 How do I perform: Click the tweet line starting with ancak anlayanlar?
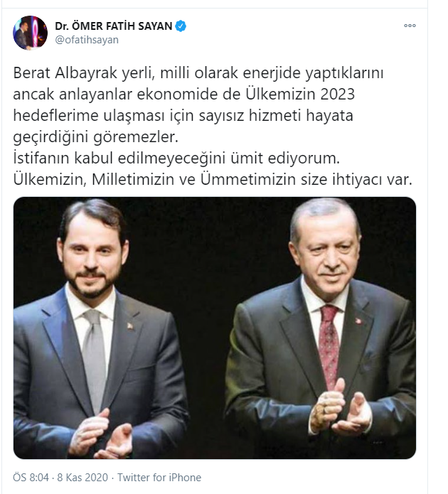pos(183,95)
